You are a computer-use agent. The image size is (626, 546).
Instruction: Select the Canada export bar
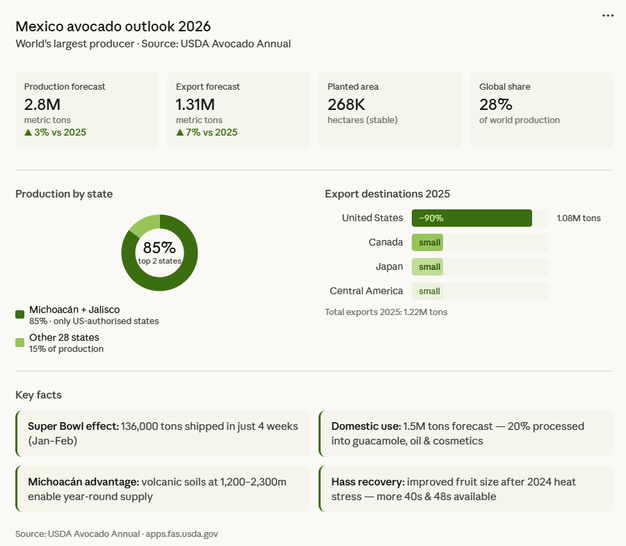[428, 242]
